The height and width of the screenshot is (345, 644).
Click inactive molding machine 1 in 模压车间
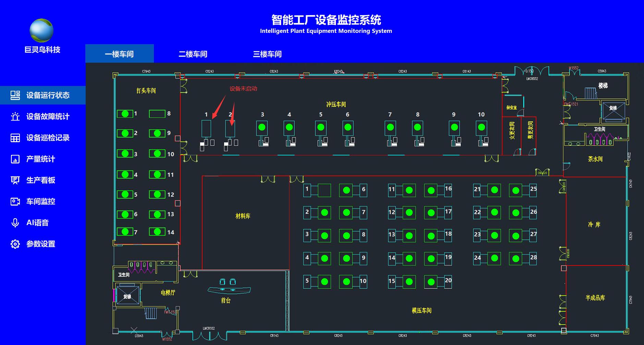pos(324,190)
